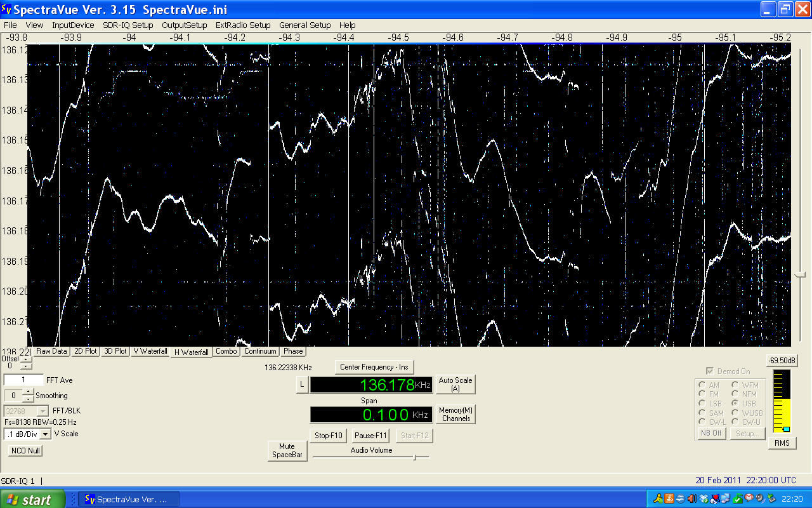Click the NB Off button
The width and height of the screenshot is (812, 508).
point(711,433)
